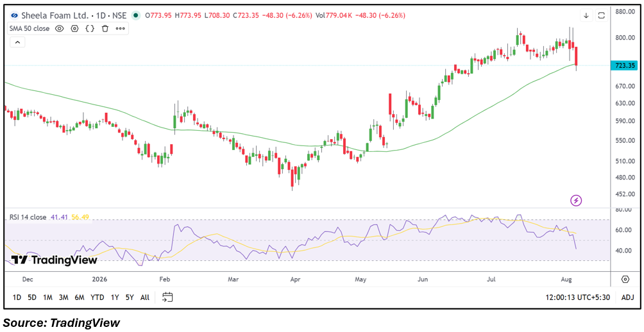Click the 800.00 price axis label
The height and width of the screenshot is (332, 644).
625,38
